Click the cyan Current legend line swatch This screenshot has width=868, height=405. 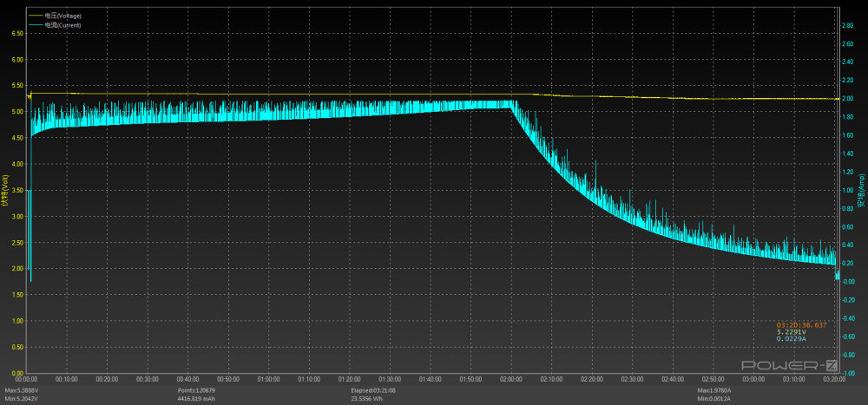point(36,25)
